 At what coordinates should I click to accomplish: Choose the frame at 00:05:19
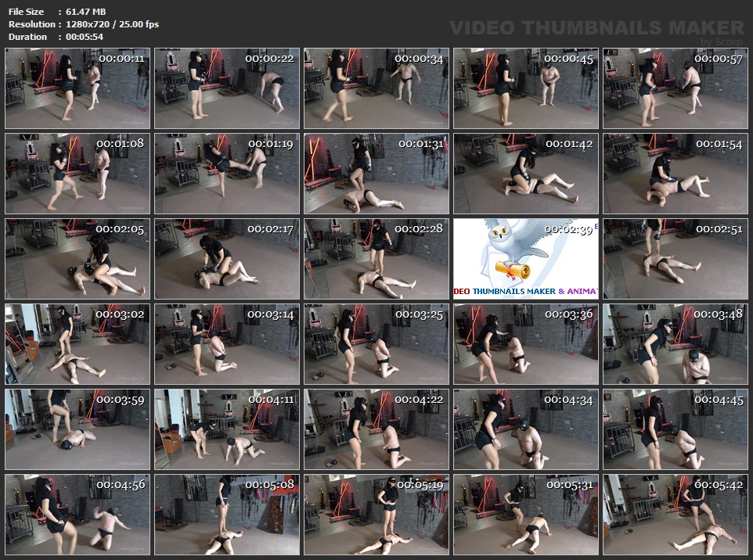pyautogui.click(x=376, y=515)
